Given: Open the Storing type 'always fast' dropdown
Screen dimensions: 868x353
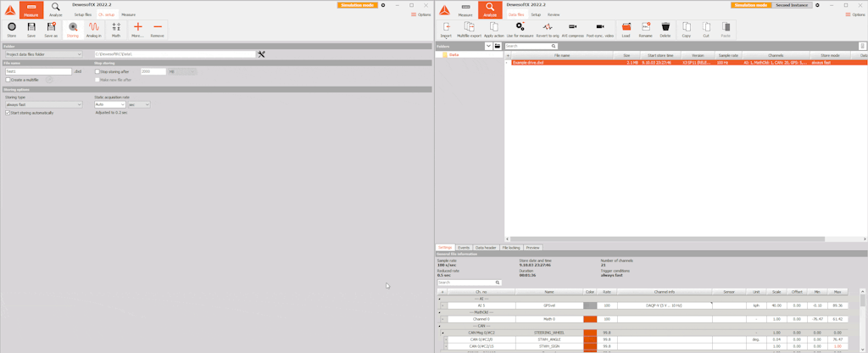Looking at the screenshot, I should tap(44, 104).
